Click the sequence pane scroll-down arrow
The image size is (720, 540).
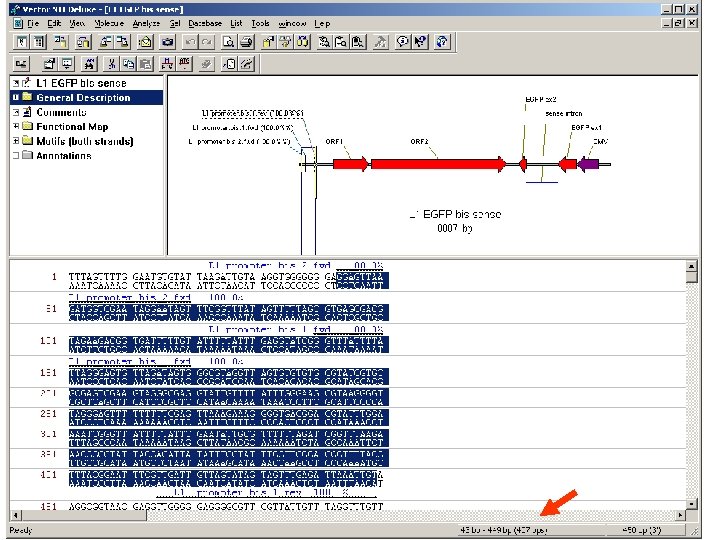692,504
